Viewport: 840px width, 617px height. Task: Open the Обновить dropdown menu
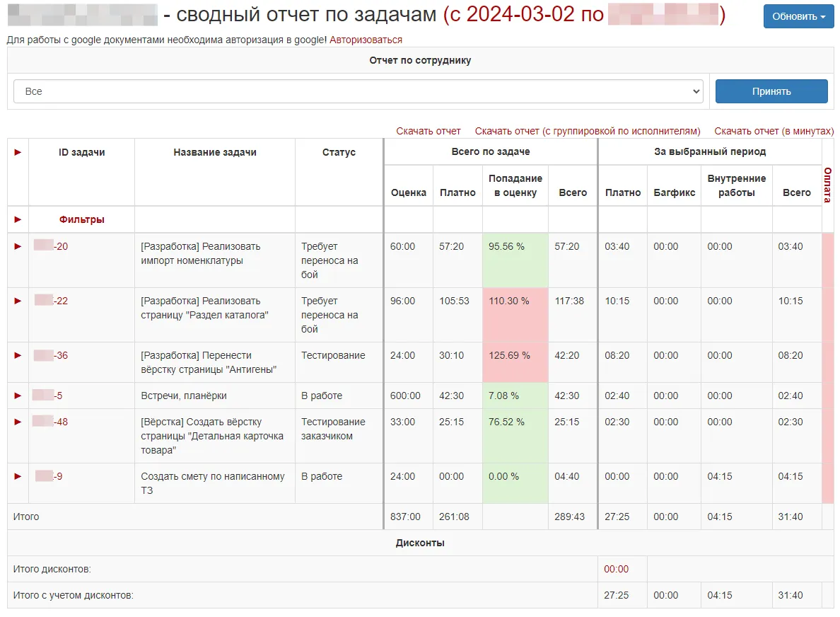[798, 16]
